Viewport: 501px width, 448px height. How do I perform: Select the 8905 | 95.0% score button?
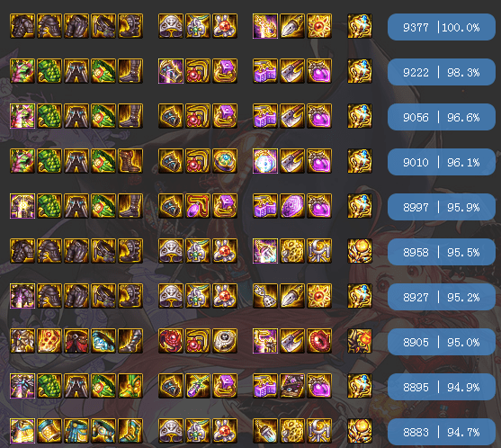pyautogui.click(x=442, y=342)
